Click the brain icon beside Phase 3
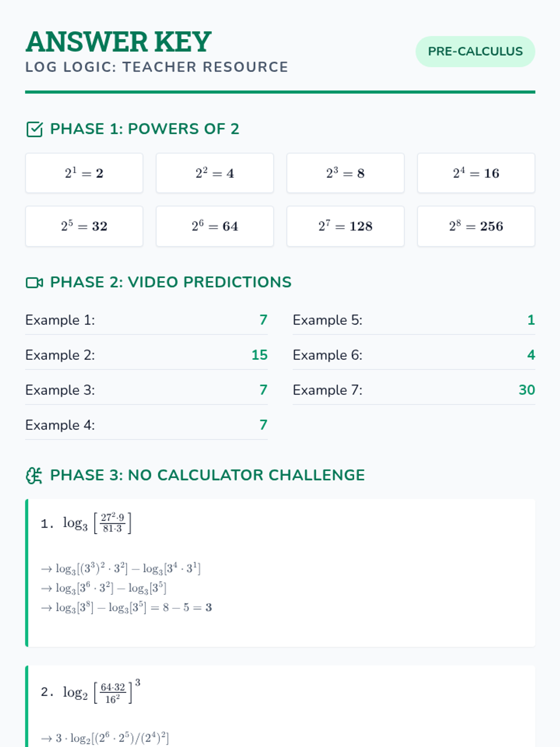Viewport: 560px width, 747px height. click(x=34, y=476)
